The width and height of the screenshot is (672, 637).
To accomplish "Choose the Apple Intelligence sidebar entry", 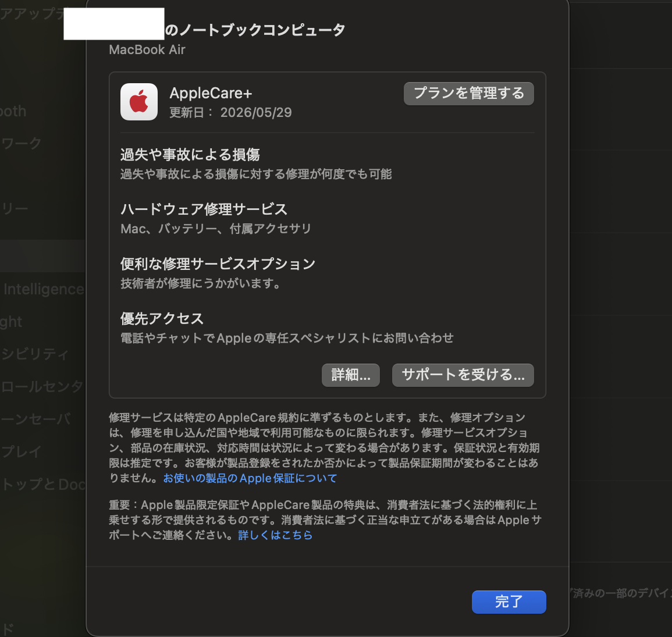I will tap(43, 289).
